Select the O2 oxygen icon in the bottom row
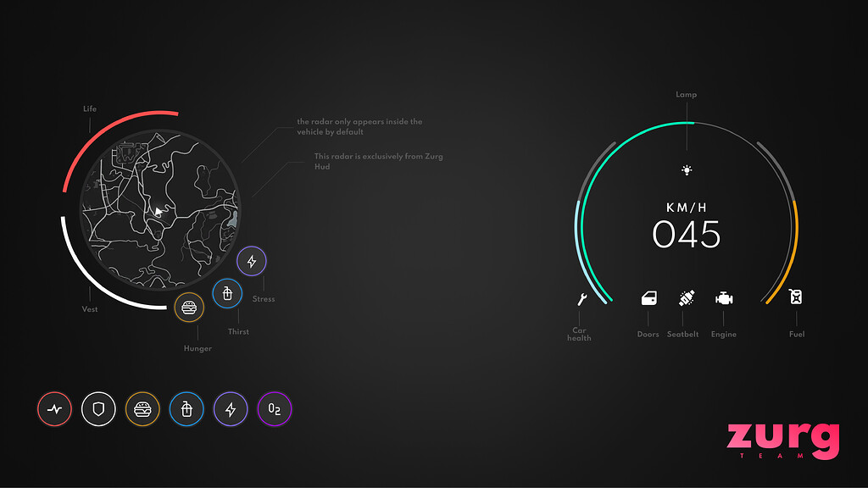Image resolution: width=868 pixels, height=488 pixels. pyautogui.click(x=273, y=408)
